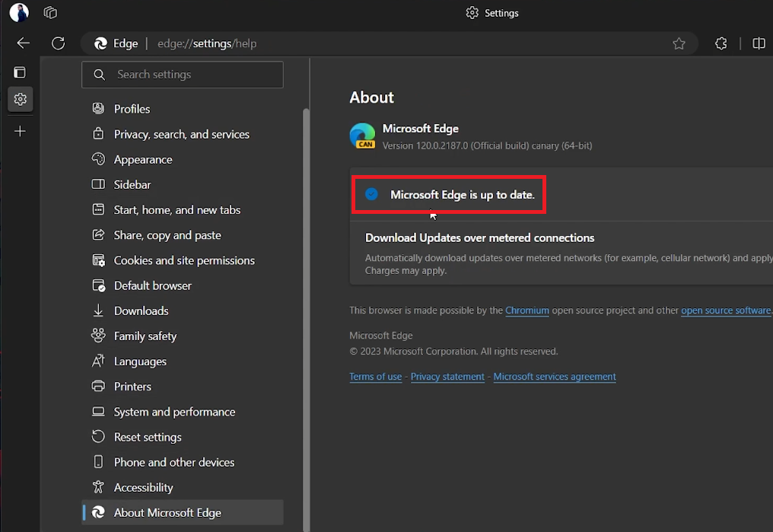Click the search magnifier icon
Viewport: 773px width, 532px height.
tap(99, 75)
